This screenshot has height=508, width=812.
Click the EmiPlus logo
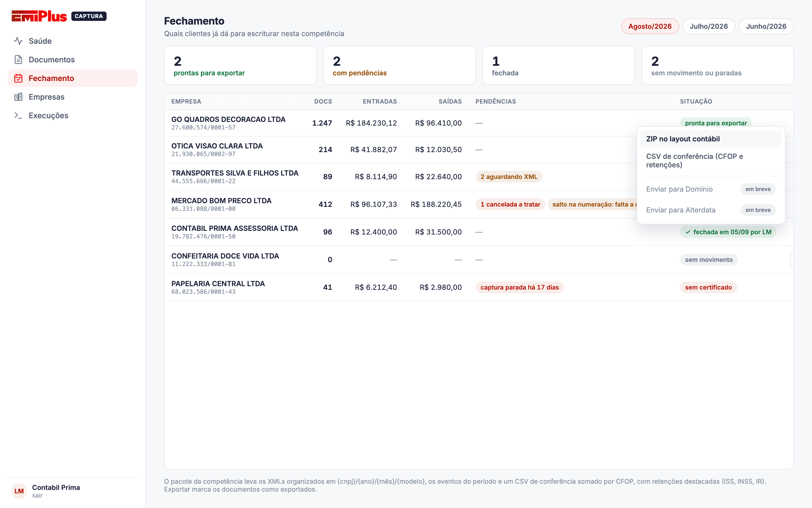tap(39, 16)
